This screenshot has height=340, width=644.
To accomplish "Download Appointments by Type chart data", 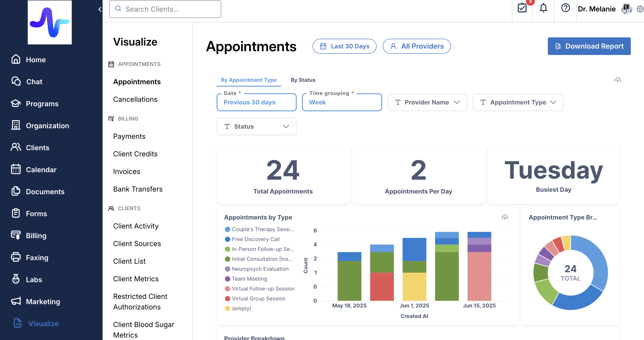I will [x=505, y=217].
